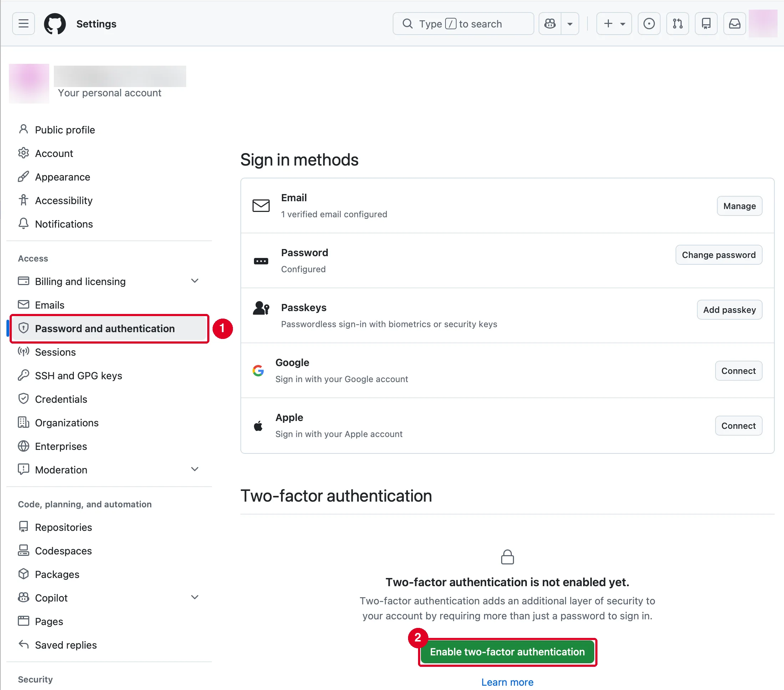Open Repositories settings
This screenshot has width=784, height=690.
pyautogui.click(x=109, y=527)
